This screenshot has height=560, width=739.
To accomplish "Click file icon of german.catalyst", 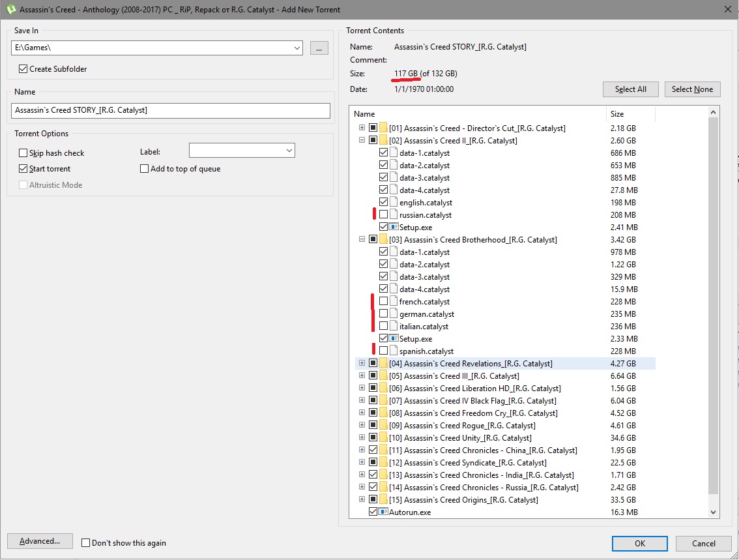I will [394, 314].
